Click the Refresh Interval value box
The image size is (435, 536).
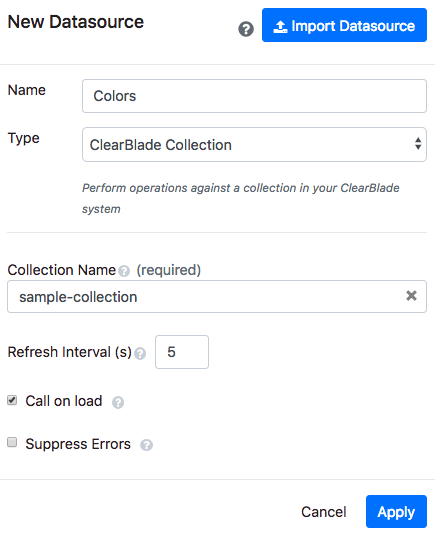[182, 352]
